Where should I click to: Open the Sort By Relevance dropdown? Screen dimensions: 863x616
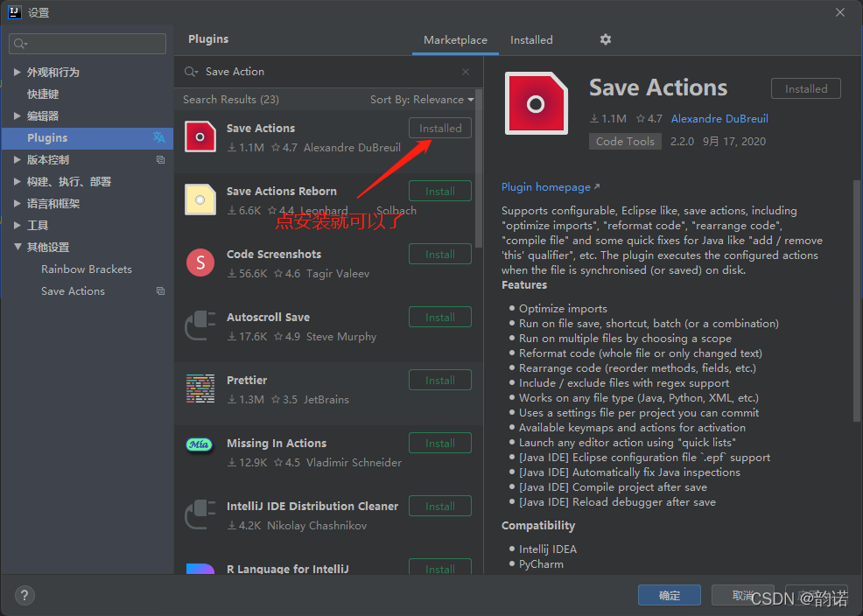tap(422, 100)
